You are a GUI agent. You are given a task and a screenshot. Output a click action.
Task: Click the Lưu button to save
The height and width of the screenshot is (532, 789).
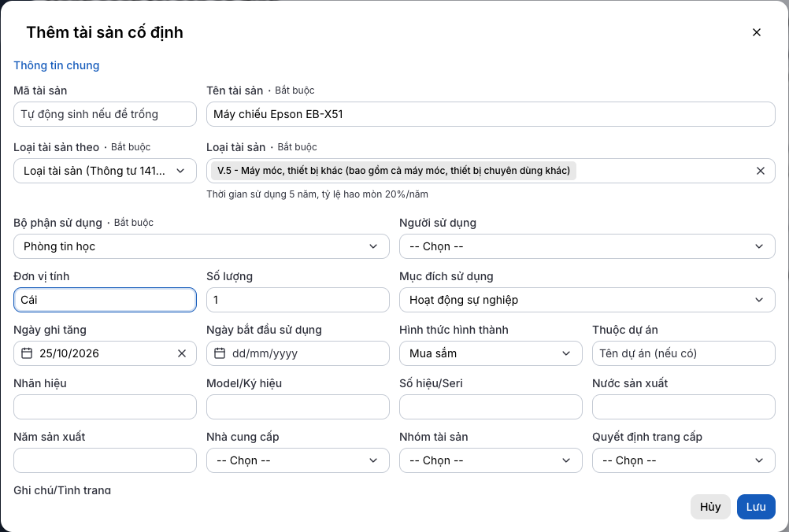[756, 507]
